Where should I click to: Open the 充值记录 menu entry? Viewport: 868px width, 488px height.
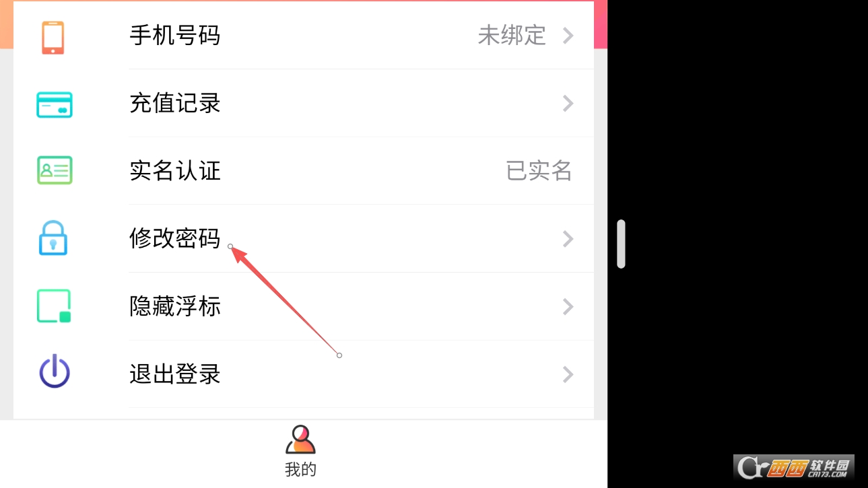(x=361, y=103)
